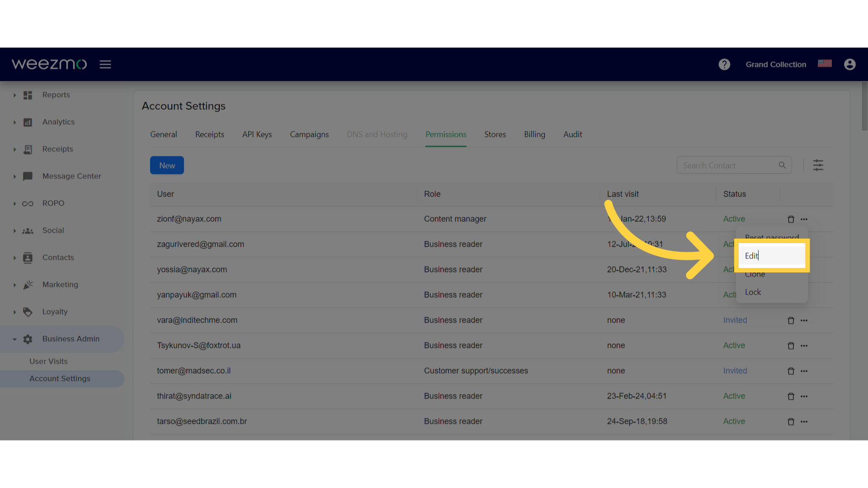Select the Permissions tab
This screenshot has width=868, height=488.
point(445,134)
